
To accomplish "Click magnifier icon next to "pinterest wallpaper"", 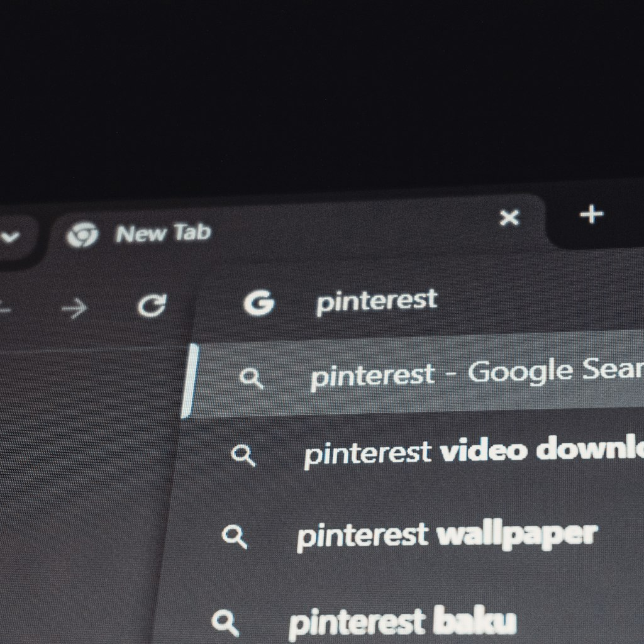I will point(235,537).
